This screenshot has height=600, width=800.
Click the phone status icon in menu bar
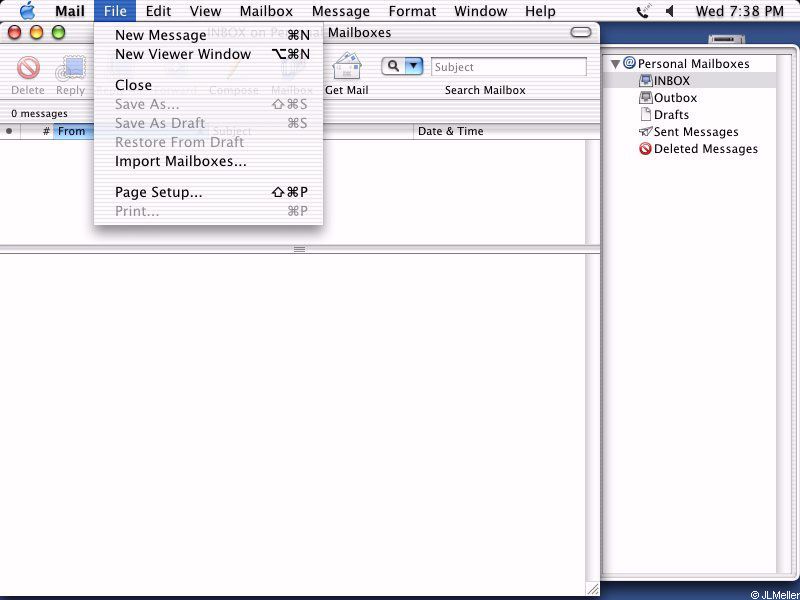[x=643, y=11]
